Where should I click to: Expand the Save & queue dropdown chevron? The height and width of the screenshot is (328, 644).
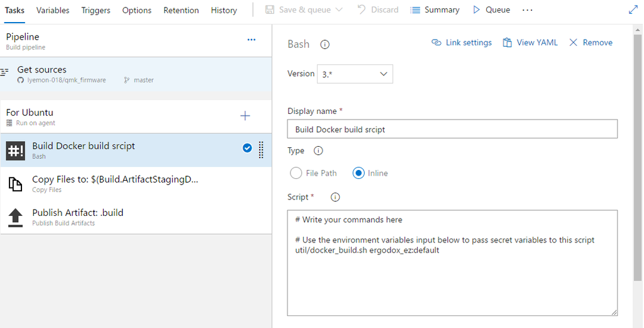point(339,10)
